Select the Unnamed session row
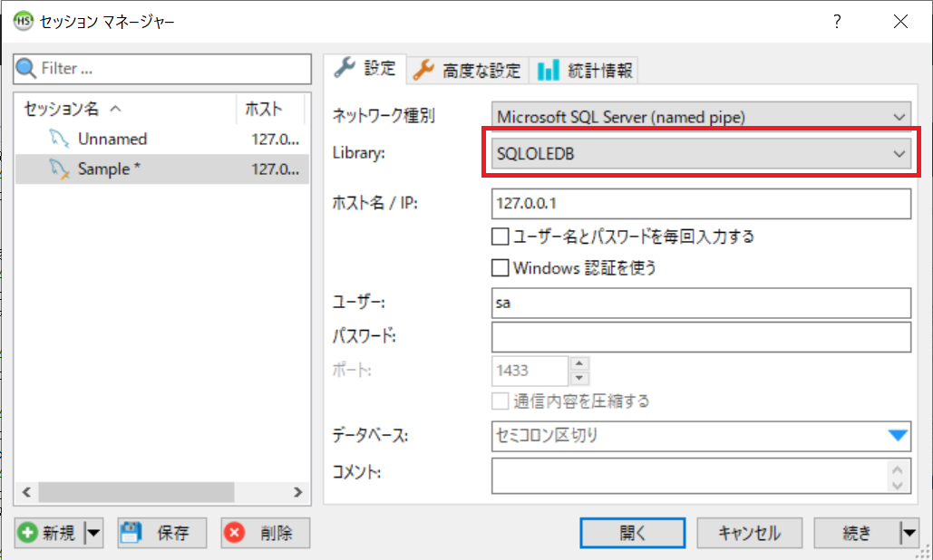 click(x=161, y=140)
